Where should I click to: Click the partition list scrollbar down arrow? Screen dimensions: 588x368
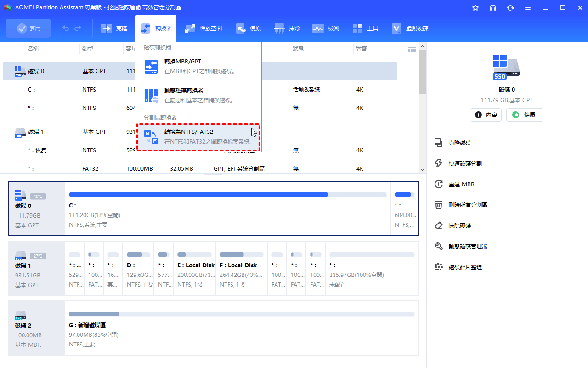click(423, 169)
